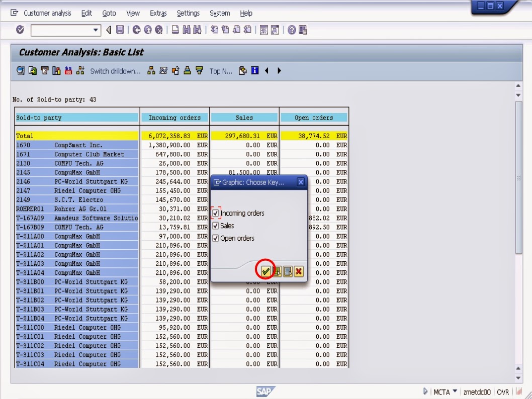
Task: Go to the Previous page icon
Action: (x=225, y=30)
